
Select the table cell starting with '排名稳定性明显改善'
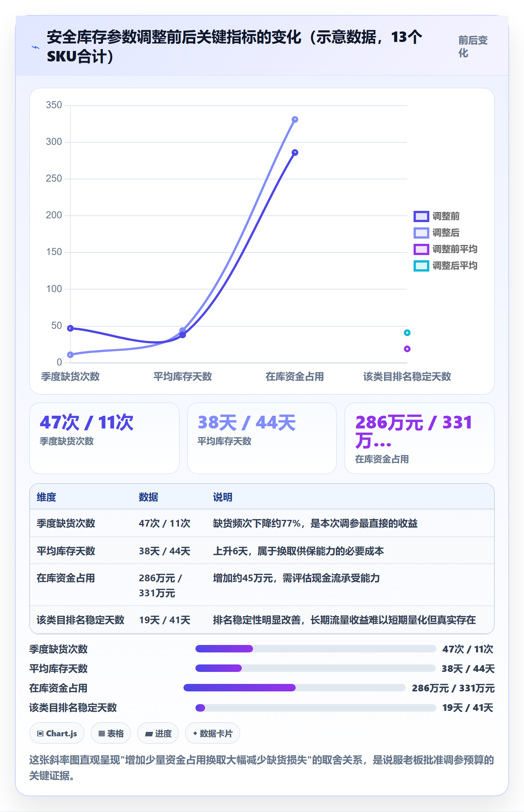point(344,620)
